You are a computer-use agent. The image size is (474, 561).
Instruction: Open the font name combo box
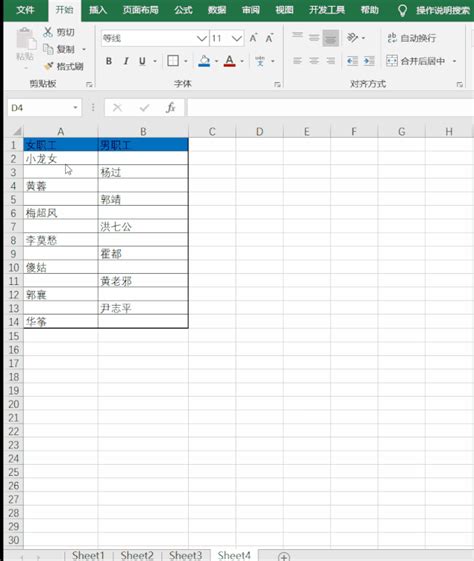[x=155, y=38]
